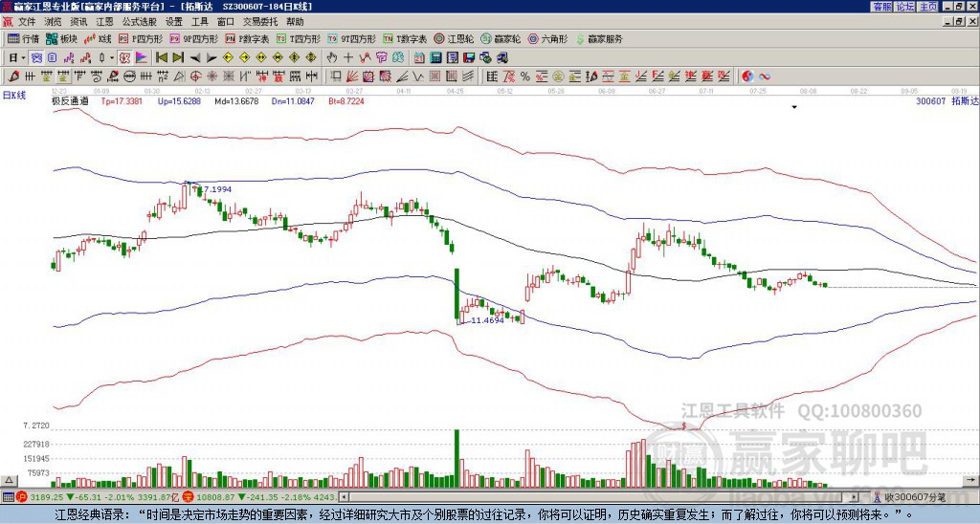Open the 9T四方形 tool
Image resolution: width=980 pixels, height=524 pixels.
[x=352, y=38]
